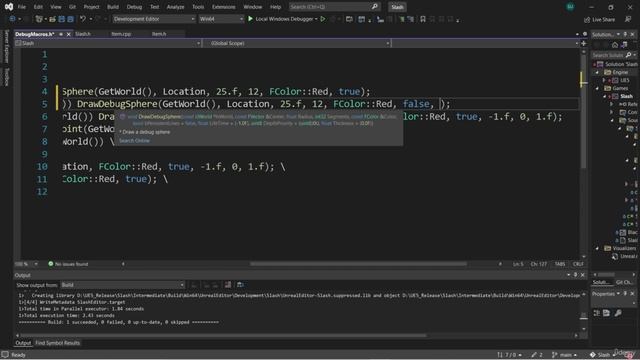
Task: Open the Edit menu
Action: (x=38, y=7)
